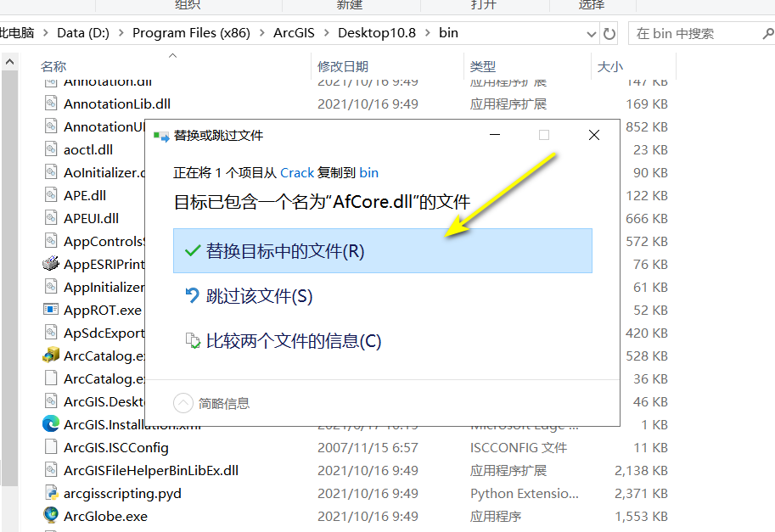Sort by the 大小 column header

(x=610, y=66)
